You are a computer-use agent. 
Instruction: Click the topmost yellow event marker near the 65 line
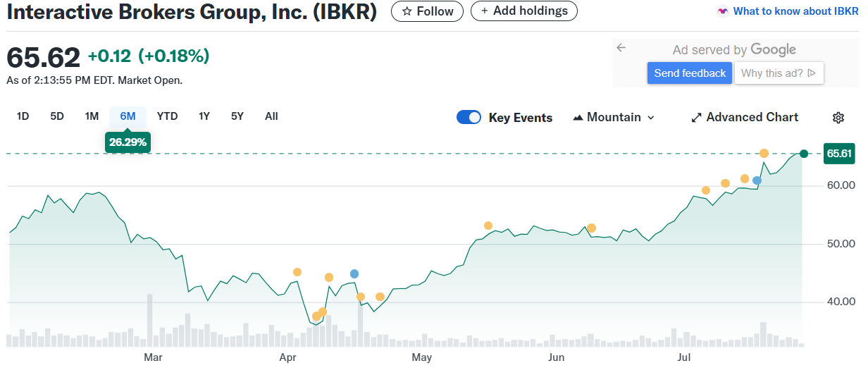[764, 153]
